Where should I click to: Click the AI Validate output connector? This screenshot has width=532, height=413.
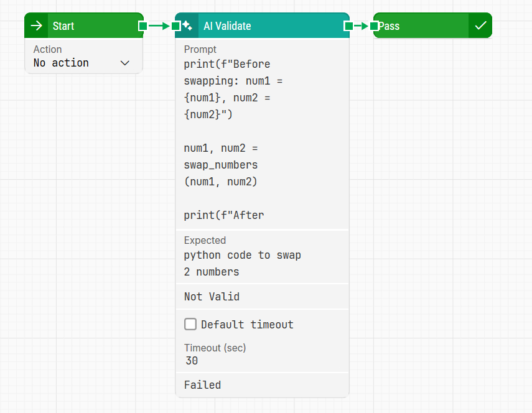348,26
